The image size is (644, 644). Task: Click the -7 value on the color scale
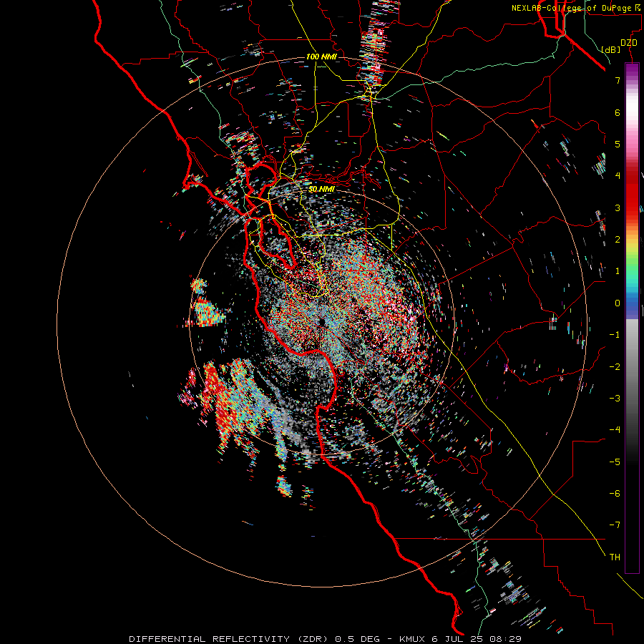(615, 525)
